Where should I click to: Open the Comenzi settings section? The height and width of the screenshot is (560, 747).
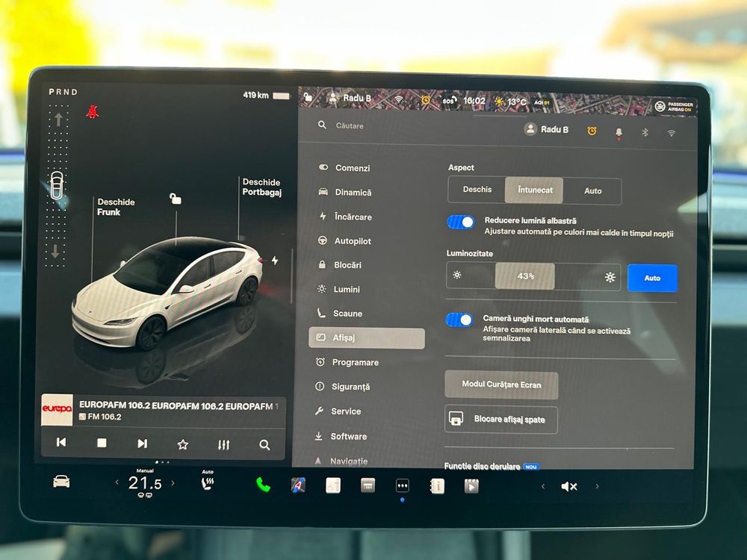[x=344, y=167]
